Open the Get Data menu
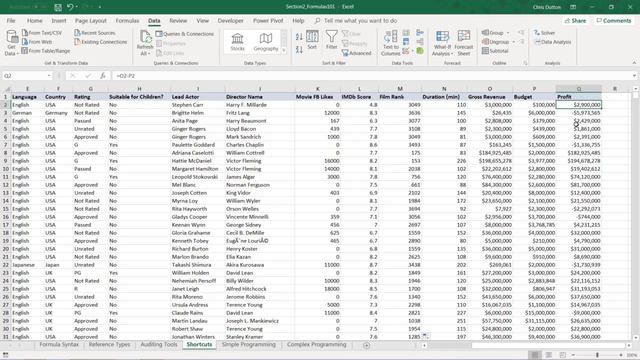This screenshot has height=360, width=640. 12,43
